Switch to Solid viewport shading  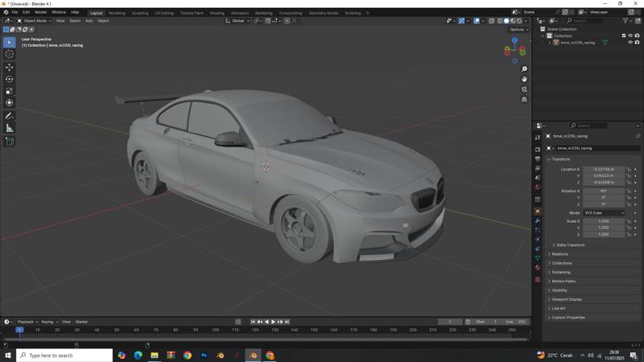pos(506,21)
